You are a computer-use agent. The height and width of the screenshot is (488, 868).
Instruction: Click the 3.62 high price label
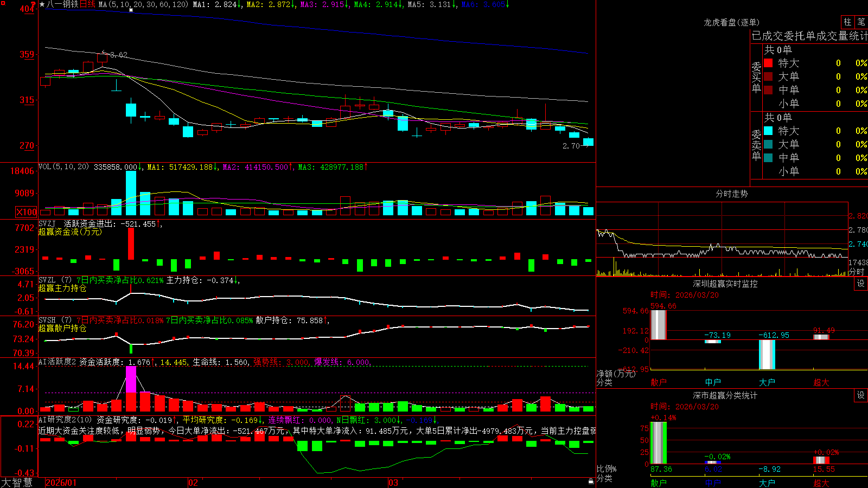pos(119,55)
